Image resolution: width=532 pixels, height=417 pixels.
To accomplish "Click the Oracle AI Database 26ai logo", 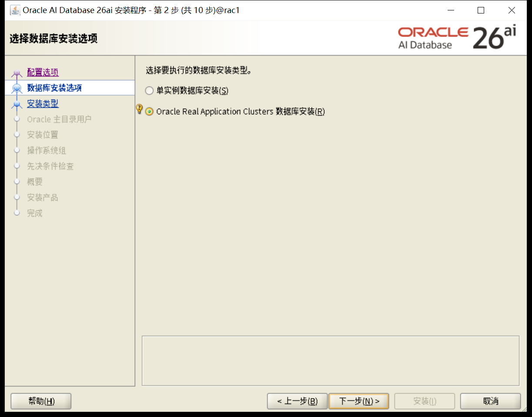I will (x=457, y=37).
